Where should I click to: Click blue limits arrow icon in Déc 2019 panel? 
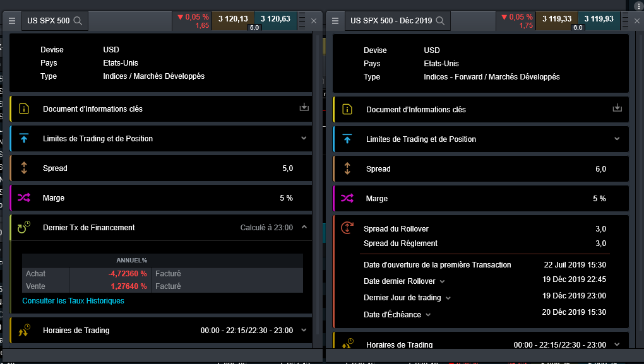click(x=347, y=139)
